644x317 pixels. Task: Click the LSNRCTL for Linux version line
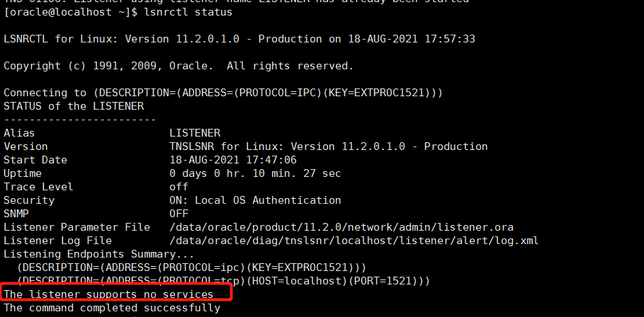pos(239,38)
